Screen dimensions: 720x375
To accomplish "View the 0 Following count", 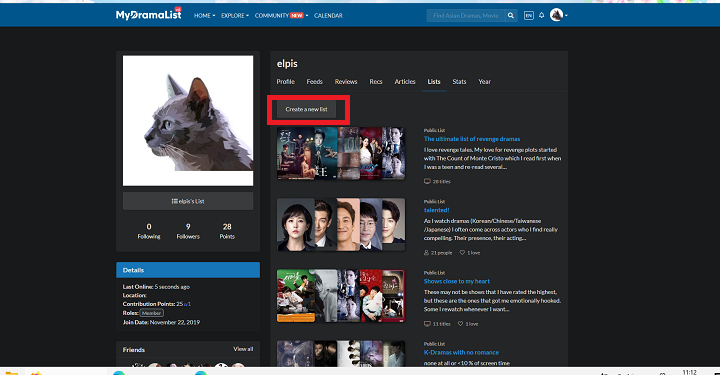I will [x=149, y=231].
